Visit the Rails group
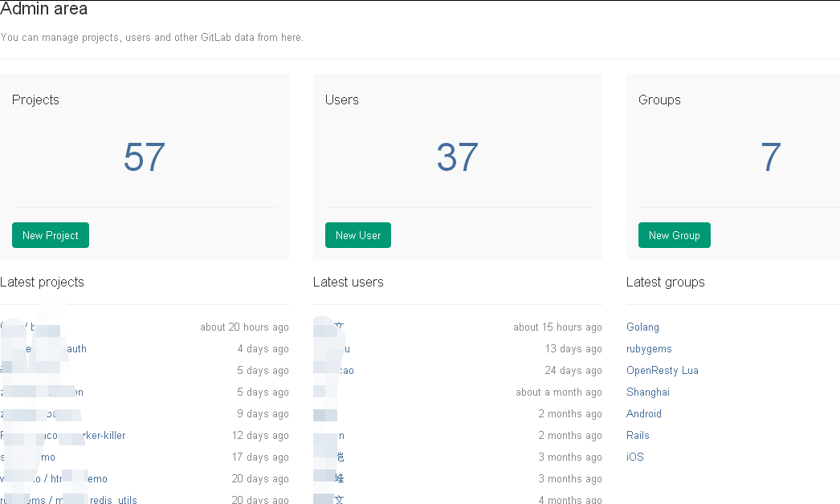 [x=638, y=436]
